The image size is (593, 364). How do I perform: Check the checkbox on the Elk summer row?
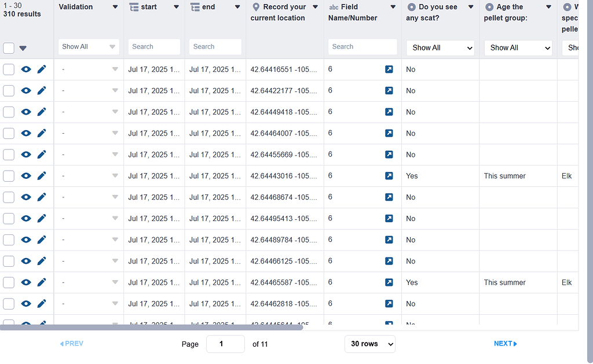[x=9, y=175]
